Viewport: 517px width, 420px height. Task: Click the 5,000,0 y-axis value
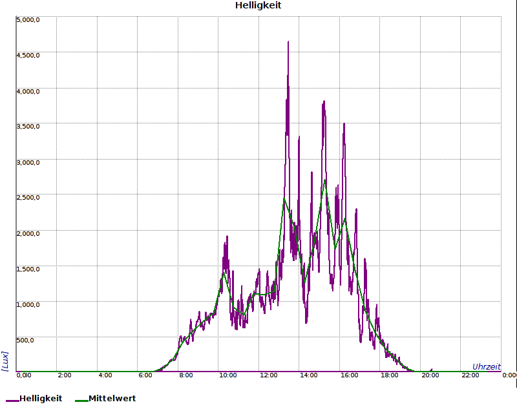(28, 20)
